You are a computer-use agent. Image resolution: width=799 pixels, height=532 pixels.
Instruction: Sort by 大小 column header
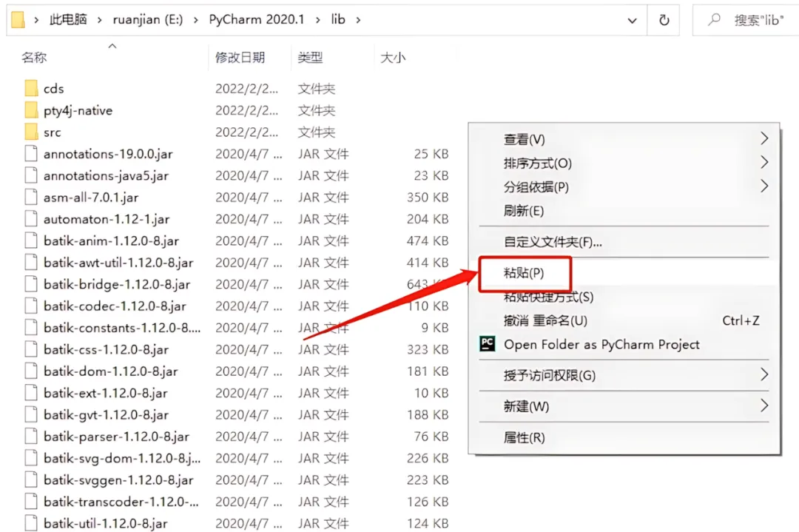pos(393,58)
